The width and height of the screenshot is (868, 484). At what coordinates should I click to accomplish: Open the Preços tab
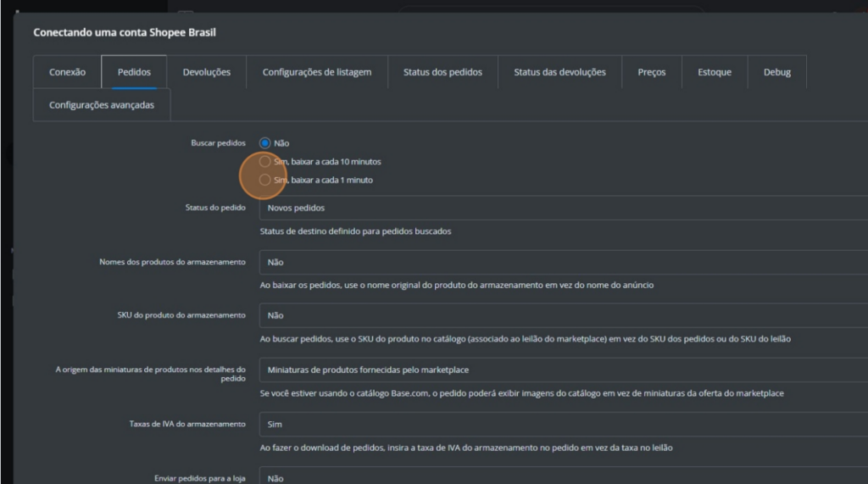tap(651, 72)
